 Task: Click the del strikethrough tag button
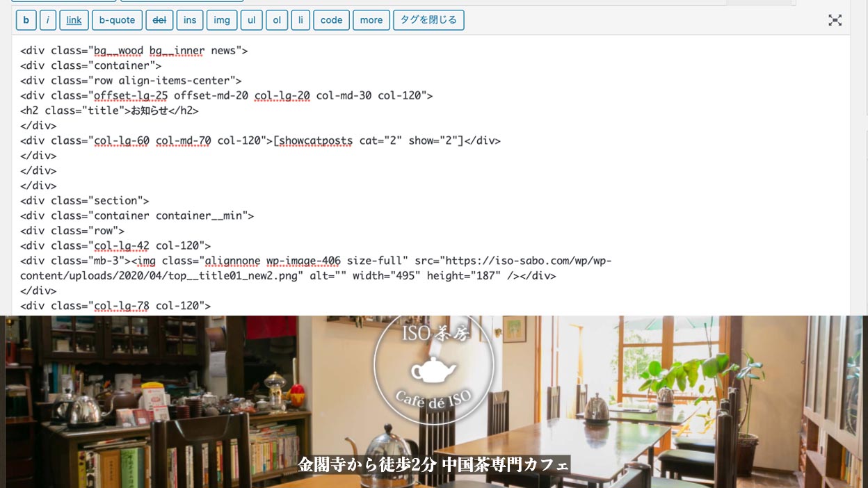click(159, 20)
